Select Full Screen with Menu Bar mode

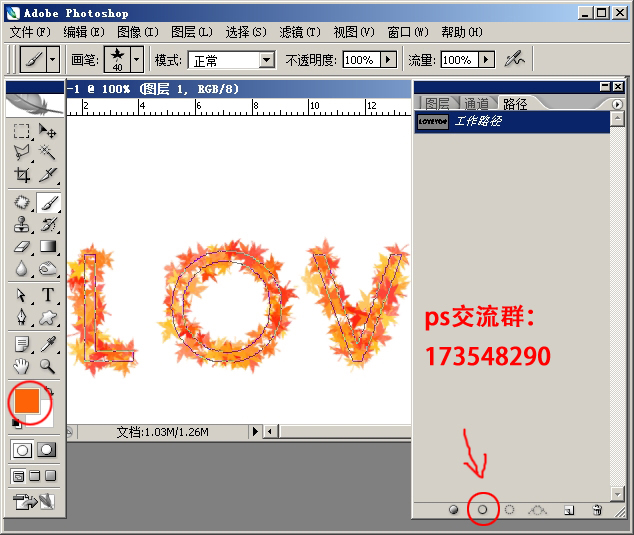(x=35, y=476)
